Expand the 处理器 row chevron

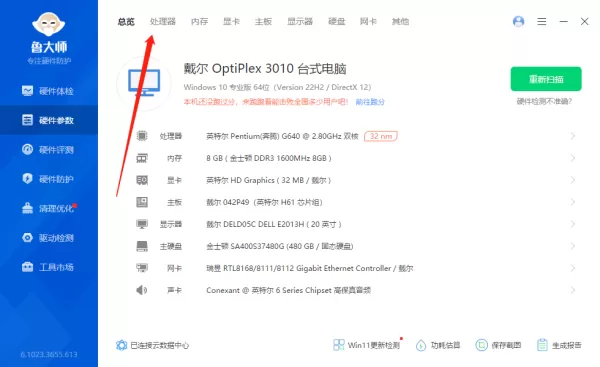(x=572, y=136)
